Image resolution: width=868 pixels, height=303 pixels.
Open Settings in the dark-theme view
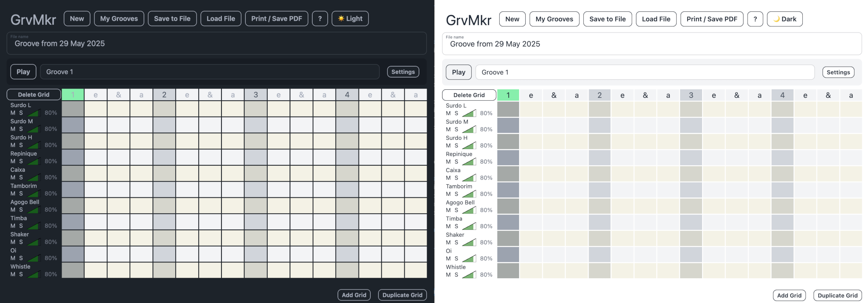[x=403, y=72]
